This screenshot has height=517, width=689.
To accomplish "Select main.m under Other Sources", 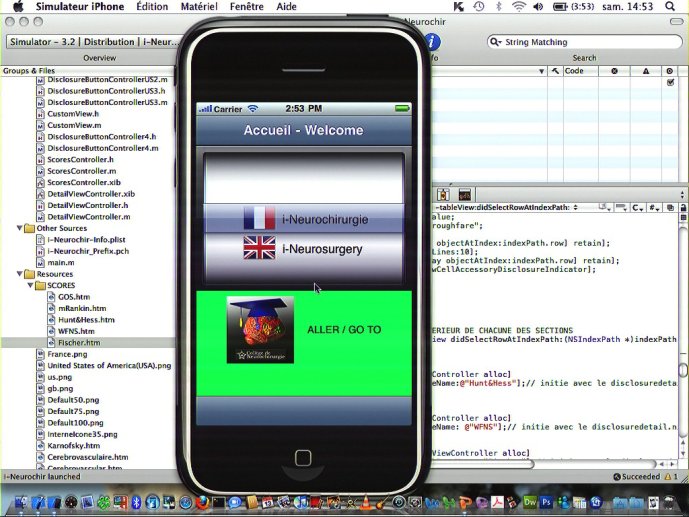I will pos(61,262).
